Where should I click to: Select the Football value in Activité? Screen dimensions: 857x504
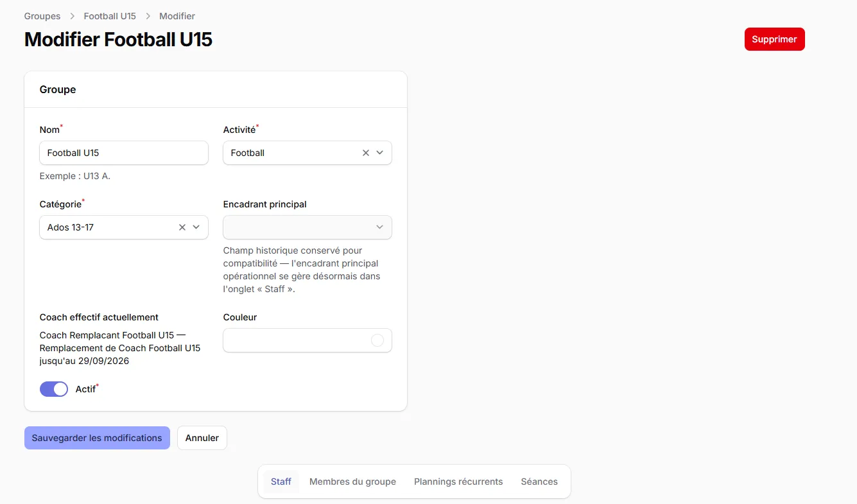pyautogui.click(x=248, y=153)
